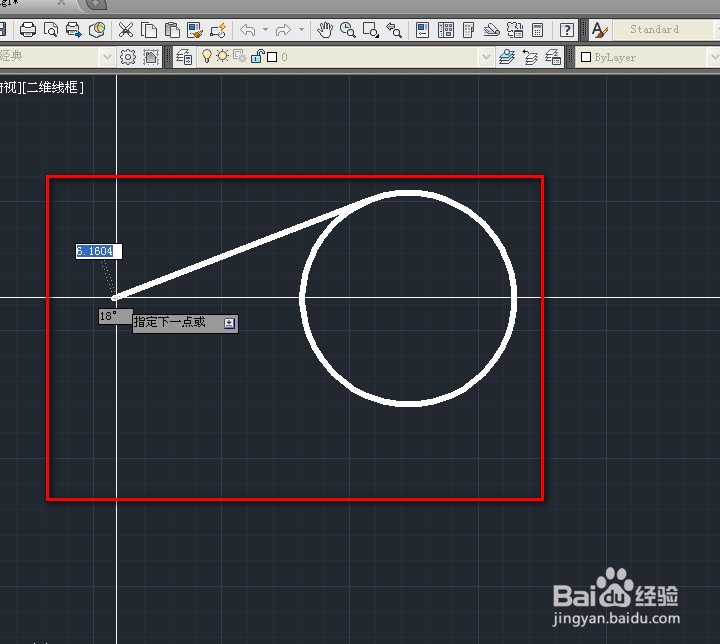Viewport: 720px width, 644px height.
Task: Open Plot Preview tool
Action: coord(51,30)
